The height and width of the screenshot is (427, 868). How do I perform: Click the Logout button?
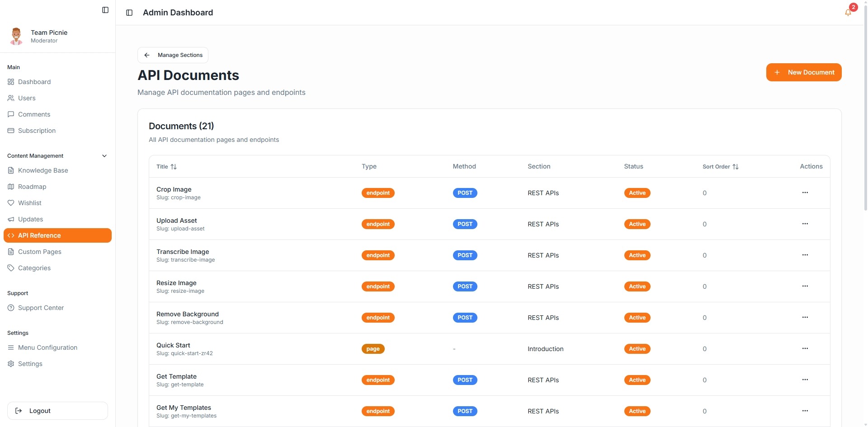coord(57,411)
